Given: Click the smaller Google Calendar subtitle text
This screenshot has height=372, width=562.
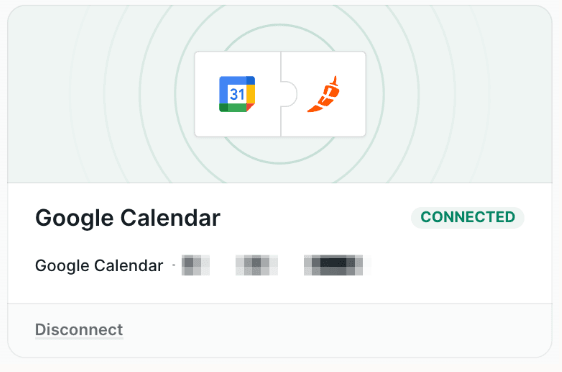Looking at the screenshot, I should coord(99,266).
